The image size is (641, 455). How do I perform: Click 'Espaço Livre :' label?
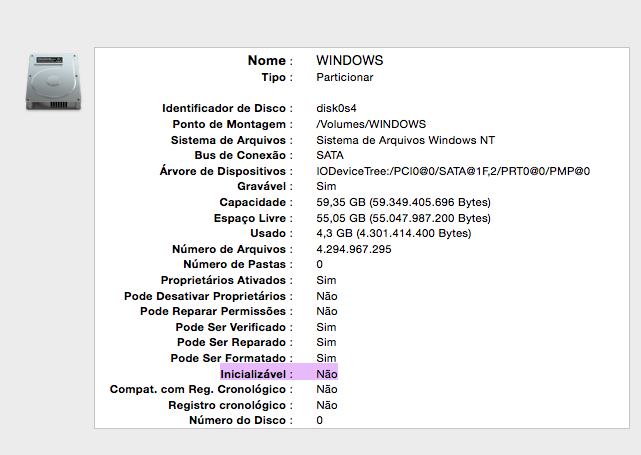coord(253,218)
